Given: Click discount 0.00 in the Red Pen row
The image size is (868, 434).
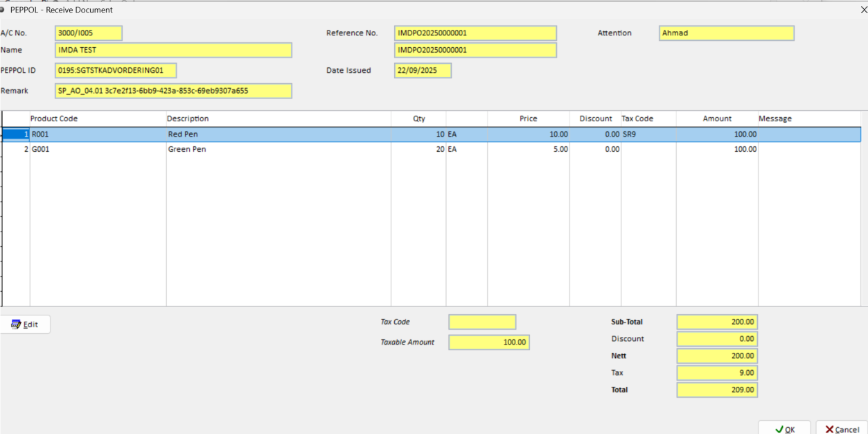Looking at the screenshot, I should coord(595,134).
